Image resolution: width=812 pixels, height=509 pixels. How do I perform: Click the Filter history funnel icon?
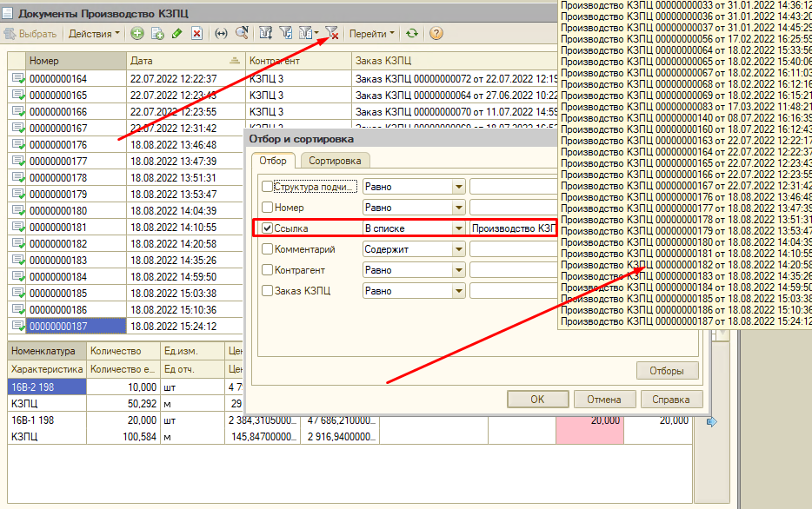tap(305, 34)
